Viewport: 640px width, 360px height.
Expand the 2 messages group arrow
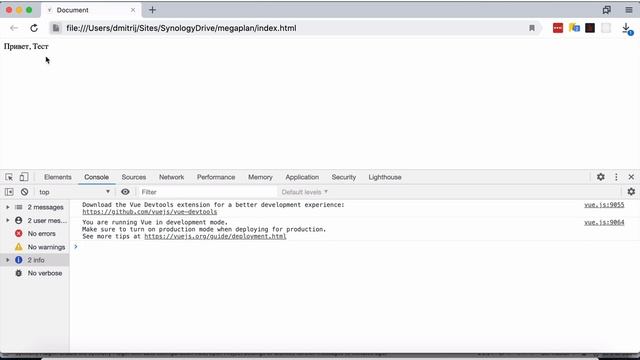(x=7, y=207)
